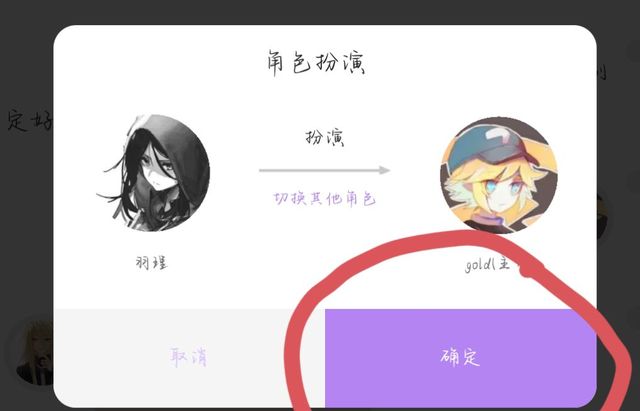Image resolution: width=640 pixels, height=411 pixels.
Task: Click the 角色扮演 dialog title
Action: (316, 62)
